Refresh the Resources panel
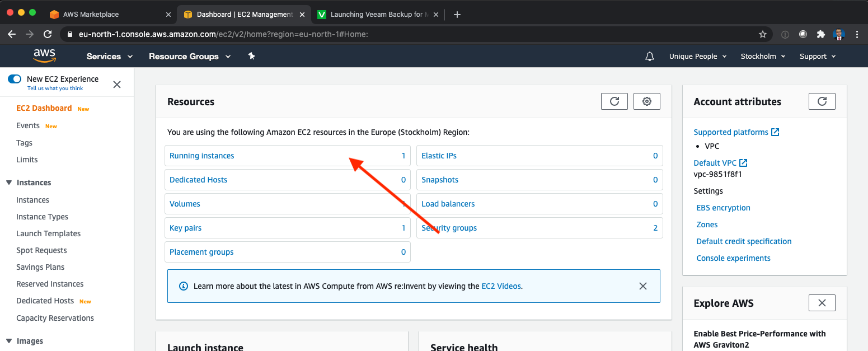 click(x=614, y=101)
